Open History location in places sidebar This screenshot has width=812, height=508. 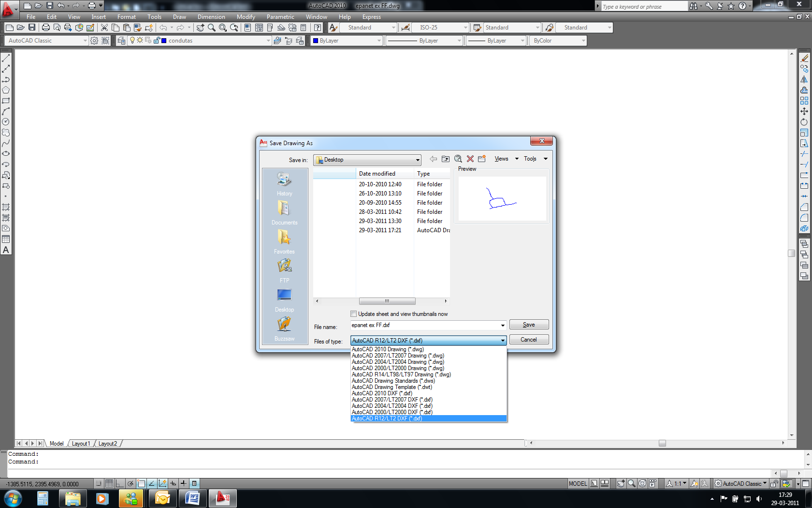coord(284,184)
